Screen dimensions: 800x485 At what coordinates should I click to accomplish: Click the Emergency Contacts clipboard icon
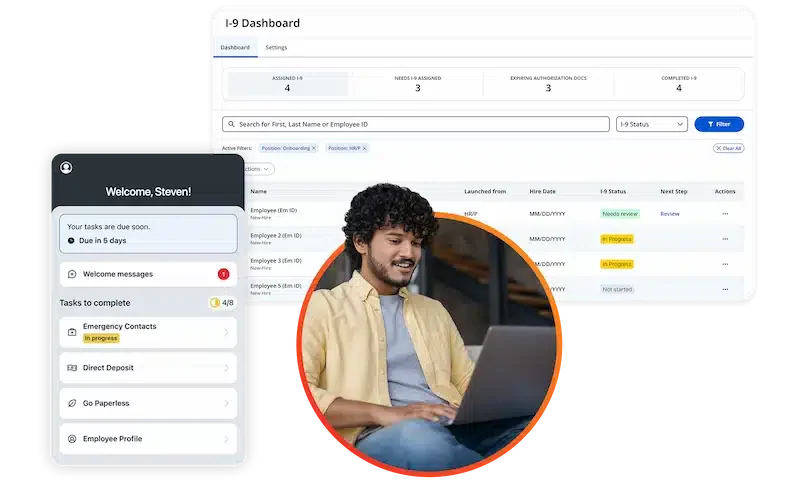72,332
